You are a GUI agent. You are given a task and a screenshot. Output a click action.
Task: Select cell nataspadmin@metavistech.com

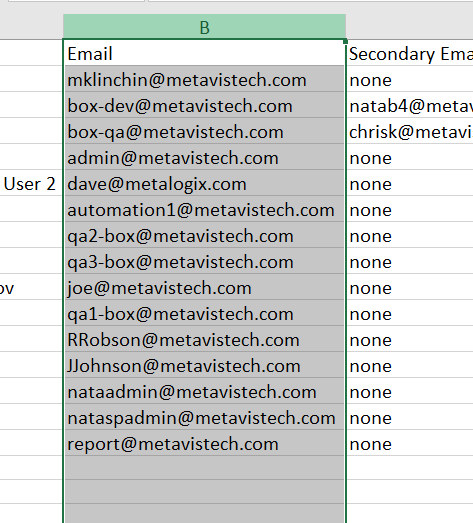point(204,417)
